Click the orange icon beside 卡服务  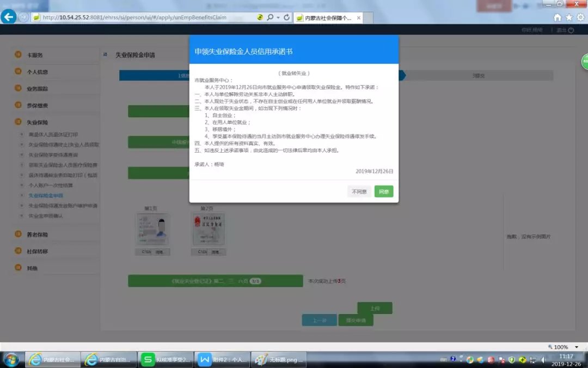click(x=18, y=55)
